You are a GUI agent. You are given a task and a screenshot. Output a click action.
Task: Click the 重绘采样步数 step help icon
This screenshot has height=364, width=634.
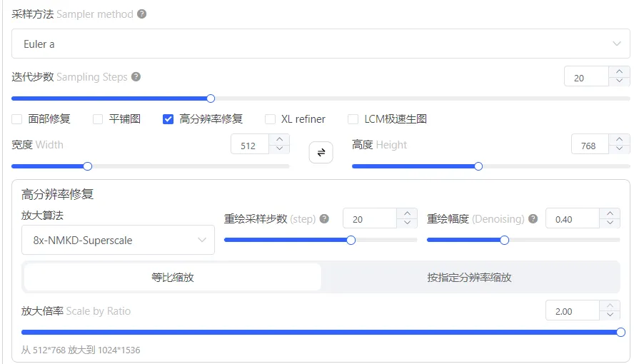point(324,218)
